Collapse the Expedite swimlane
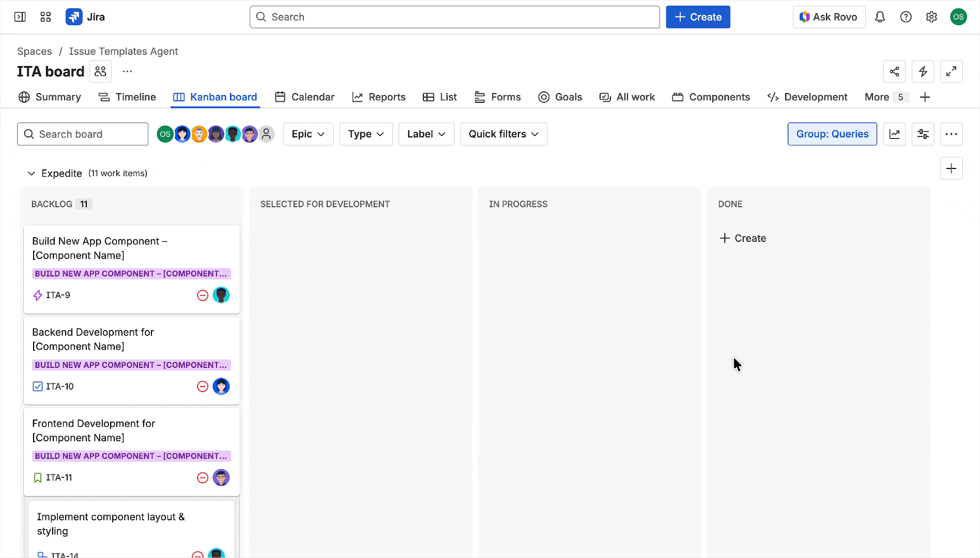Viewport: 980px width, 558px height. [32, 174]
